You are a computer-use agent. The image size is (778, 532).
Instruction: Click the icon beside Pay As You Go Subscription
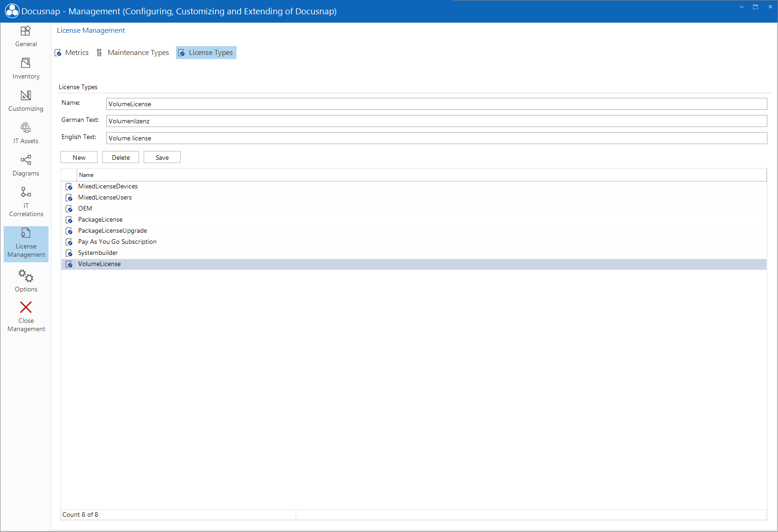pyautogui.click(x=69, y=242)
